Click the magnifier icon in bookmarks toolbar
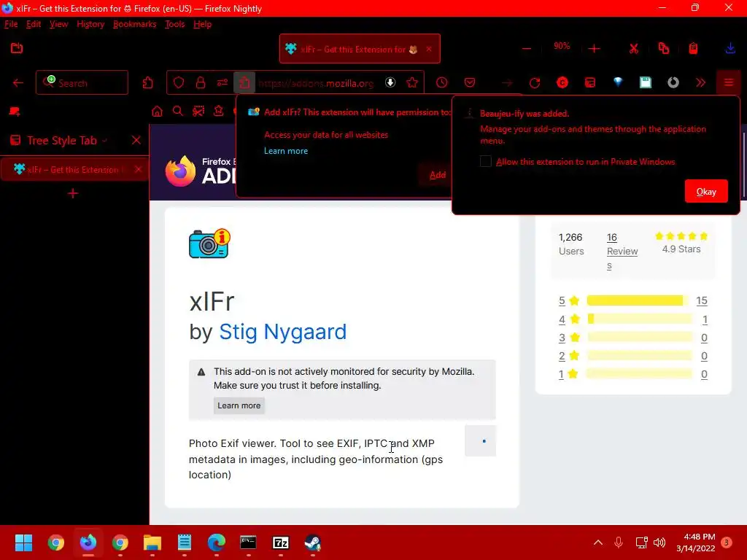Viewport: 747px width, 560px height. [178, 112]
